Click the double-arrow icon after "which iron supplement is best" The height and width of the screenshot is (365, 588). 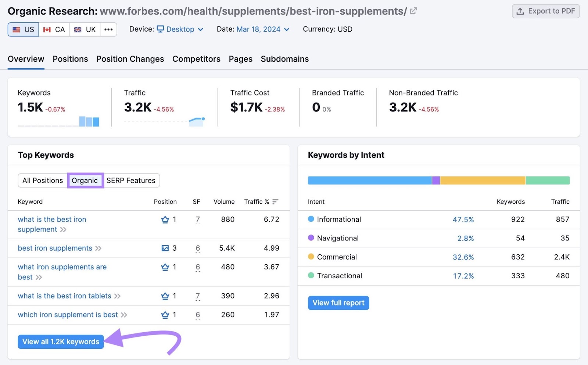click(124, 315)
